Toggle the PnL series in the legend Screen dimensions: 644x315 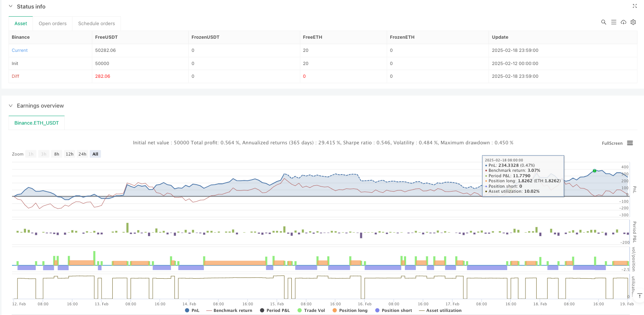(x=192, y=310)
